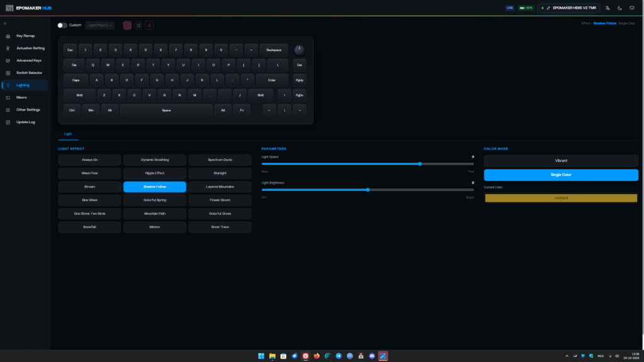Screen dimensions: 644x362
Task: Open the EPOMAKER HE65 V2 TMR device selector
Action: point(569,8)
